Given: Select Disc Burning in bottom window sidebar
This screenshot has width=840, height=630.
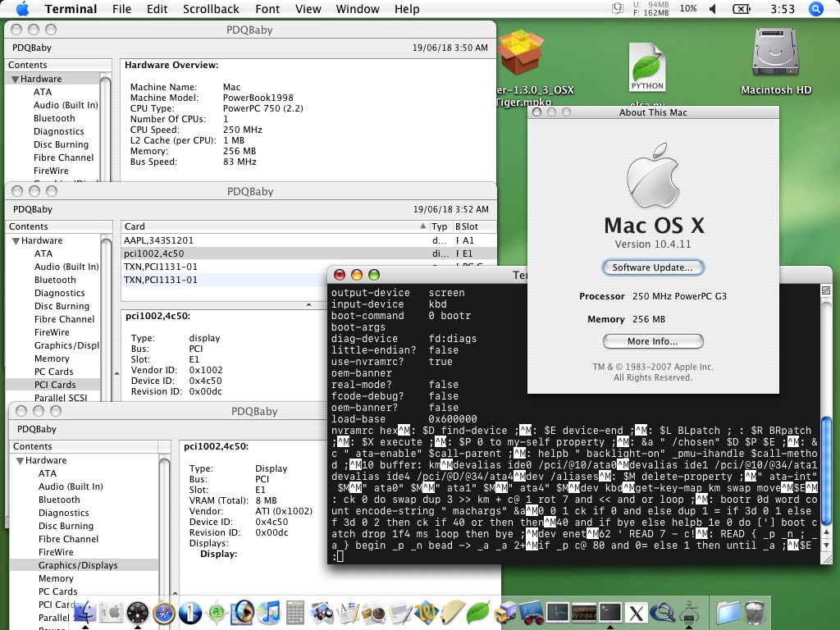Looking at the screenshot, I should point(66,526).
